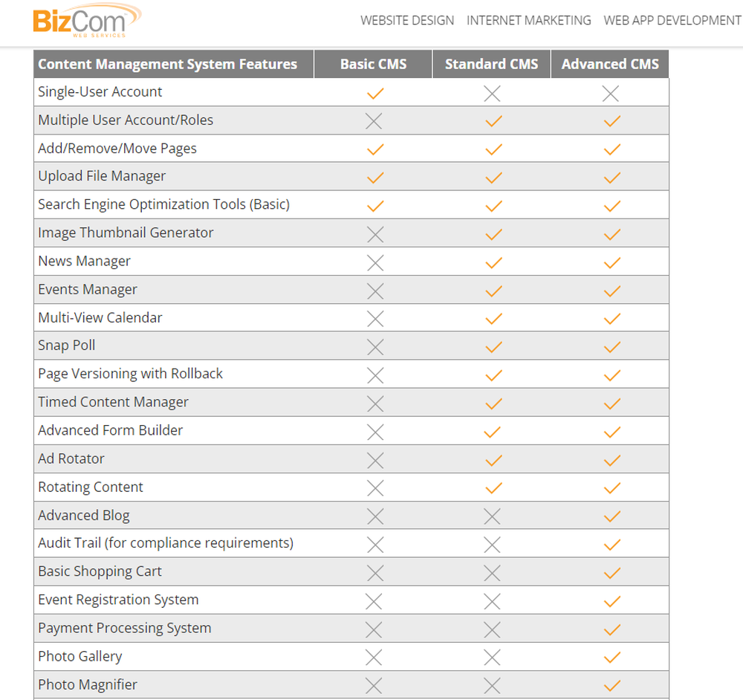
Task: Click Standard CMS X for Advanced Blog
Action: [492, 516]
